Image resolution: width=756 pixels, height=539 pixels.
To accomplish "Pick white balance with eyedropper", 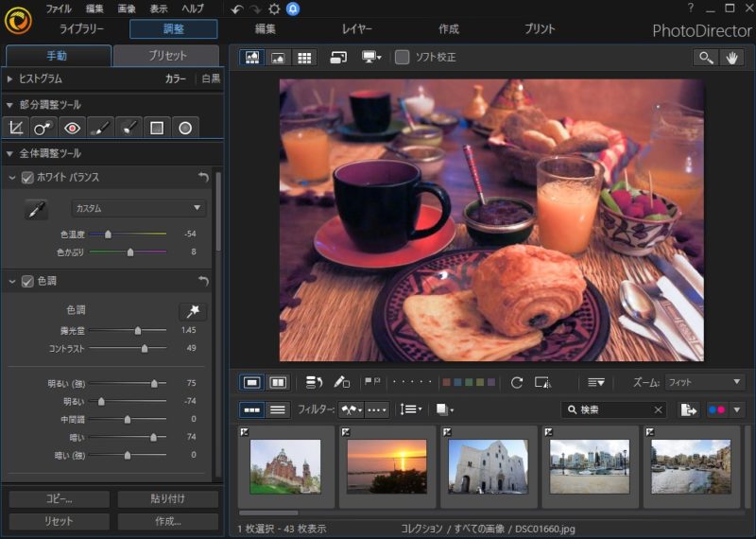I will tap(36, 209).
